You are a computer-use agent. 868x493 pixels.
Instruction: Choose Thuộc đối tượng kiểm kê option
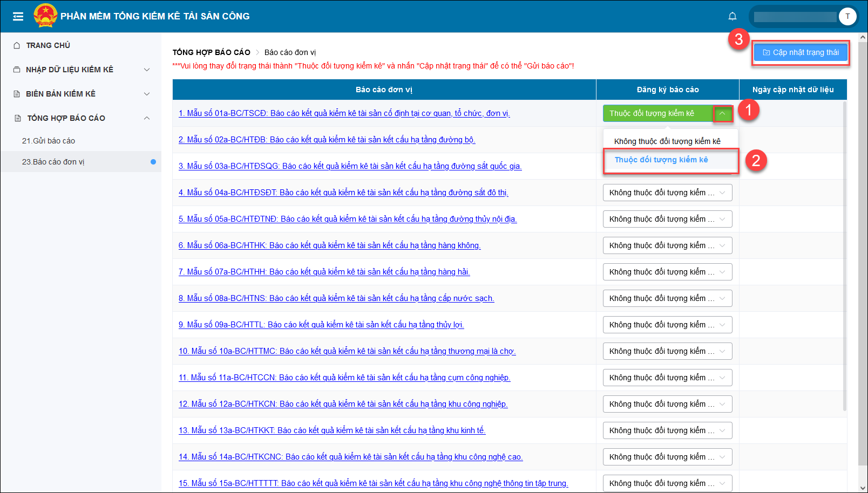pos(670,160)
